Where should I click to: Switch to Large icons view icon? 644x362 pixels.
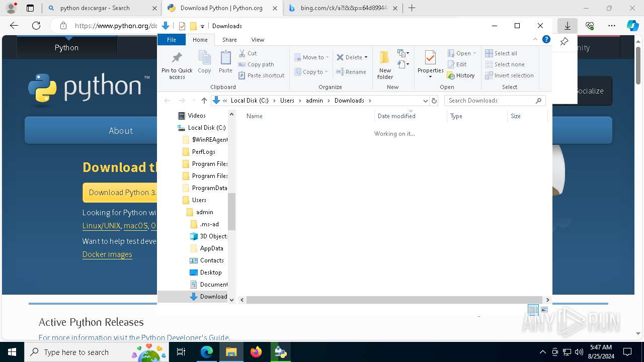tap(544, 310)
